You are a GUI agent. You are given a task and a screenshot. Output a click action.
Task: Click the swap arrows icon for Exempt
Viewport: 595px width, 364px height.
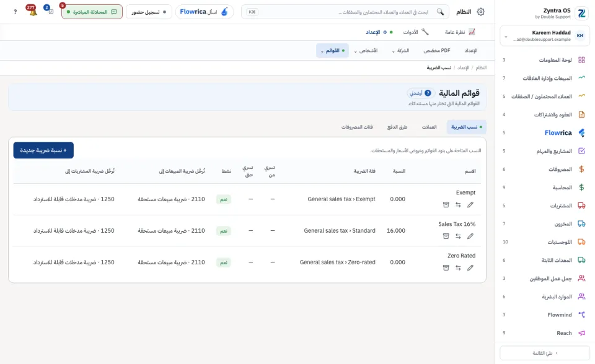tap(458, 205)
